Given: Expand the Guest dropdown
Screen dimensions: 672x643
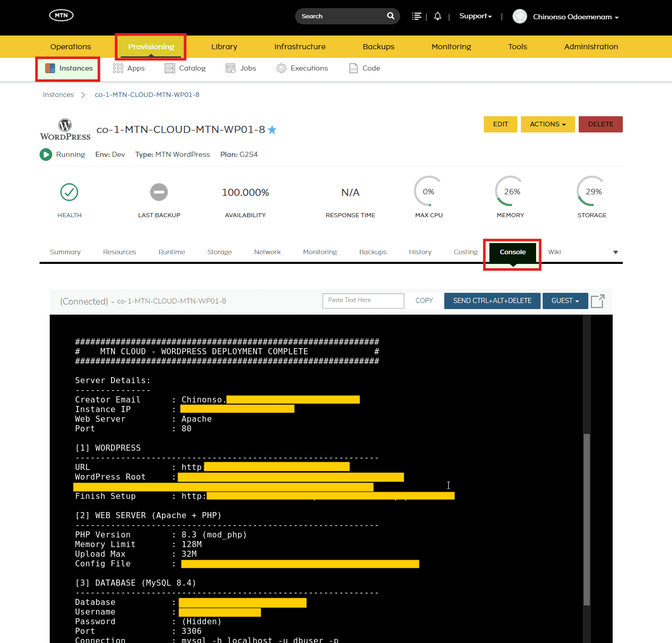Looking at the screenshot, I should coord(565,301).
